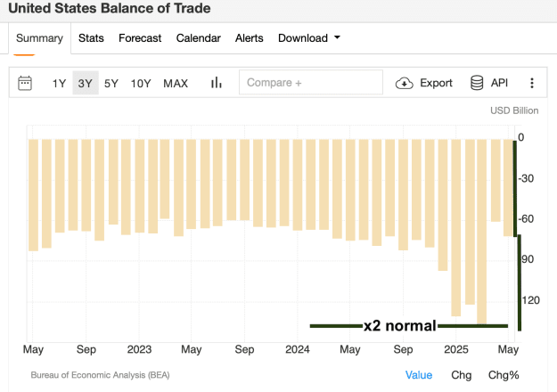Click into the Compare + input field
557x392 pixels.
coord(311,82)
